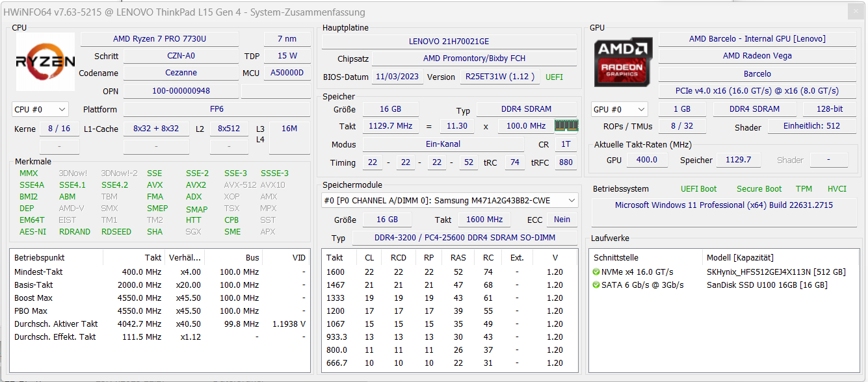The width and height of the screenshot is (868, 382).
Task: Click the TPM status indicator
Action: 804,189
